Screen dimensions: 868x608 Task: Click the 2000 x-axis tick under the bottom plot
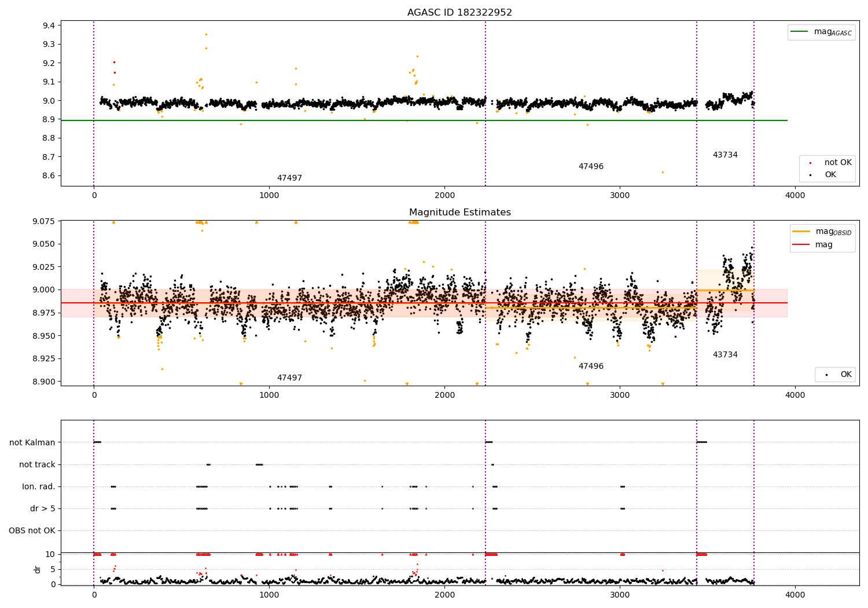pos(444,595)
